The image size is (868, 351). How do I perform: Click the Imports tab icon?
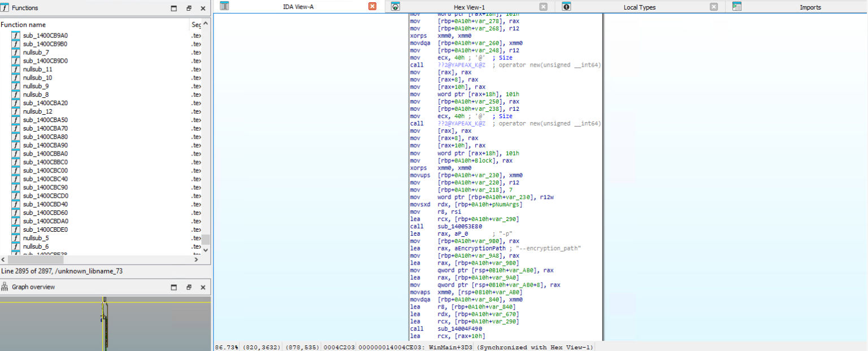737,7
